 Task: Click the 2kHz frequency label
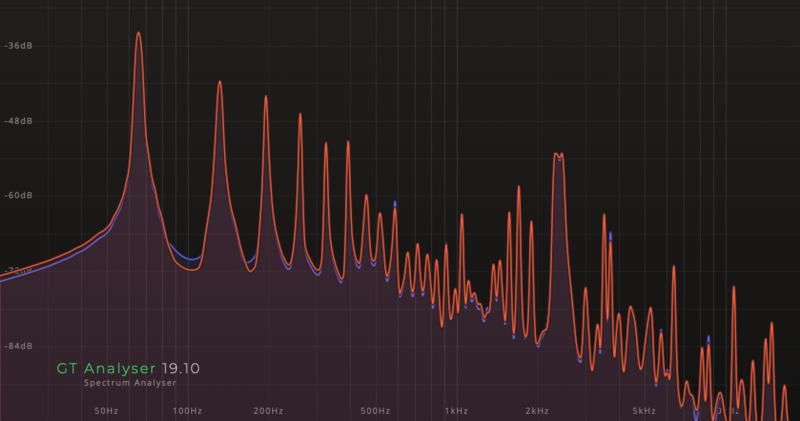535,411
